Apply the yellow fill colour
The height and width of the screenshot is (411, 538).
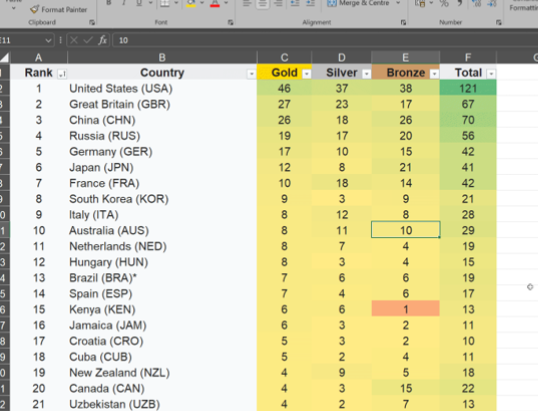click(191, 3)
